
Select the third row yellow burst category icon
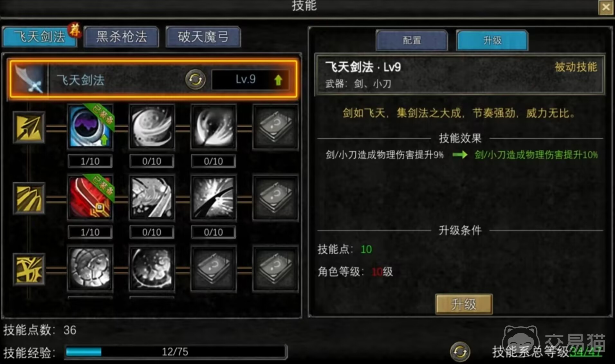29,269
